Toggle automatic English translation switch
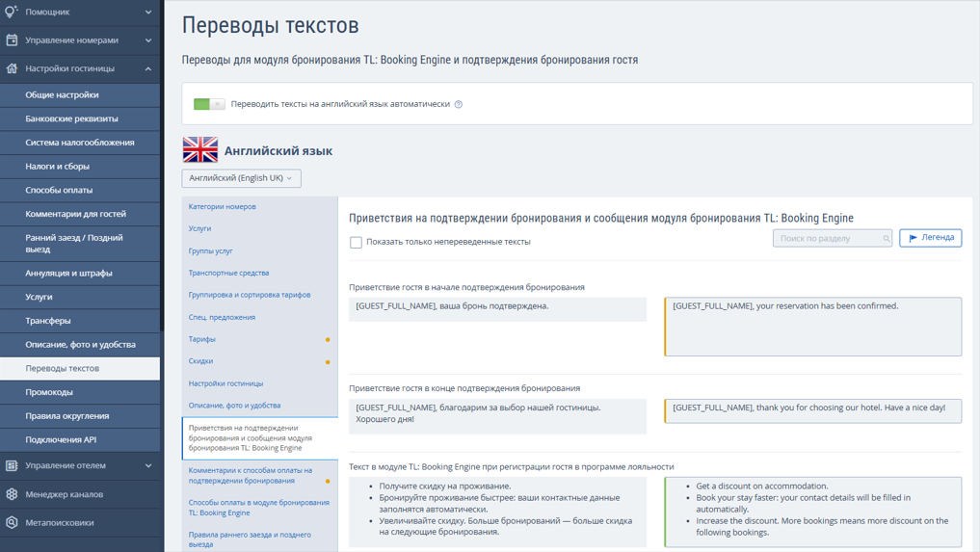The image size is (980, 552). click(x=209, y=104)
